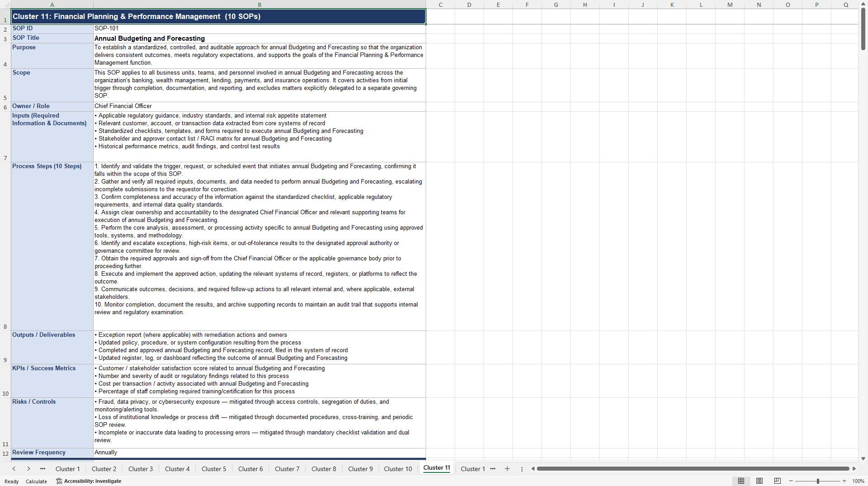
Task: Switch to Normal view
Action: [x=741, y=481]
